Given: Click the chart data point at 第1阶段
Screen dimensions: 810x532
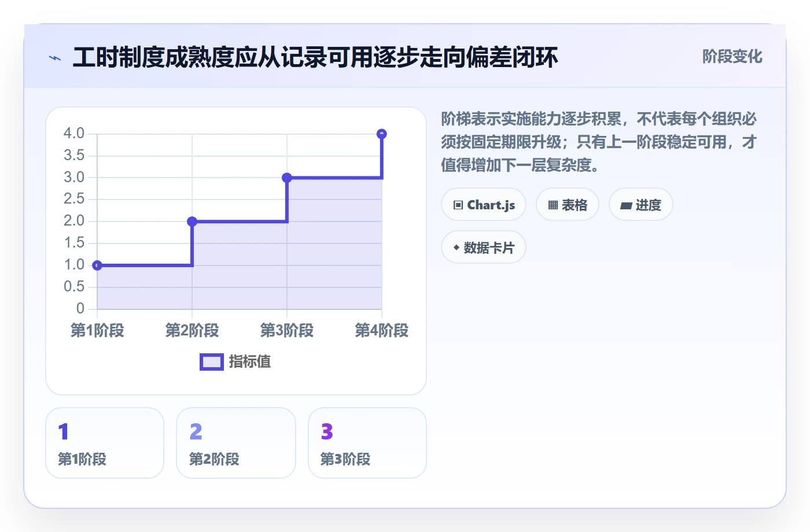Looking at the screenshot, I should pos(97,265).
